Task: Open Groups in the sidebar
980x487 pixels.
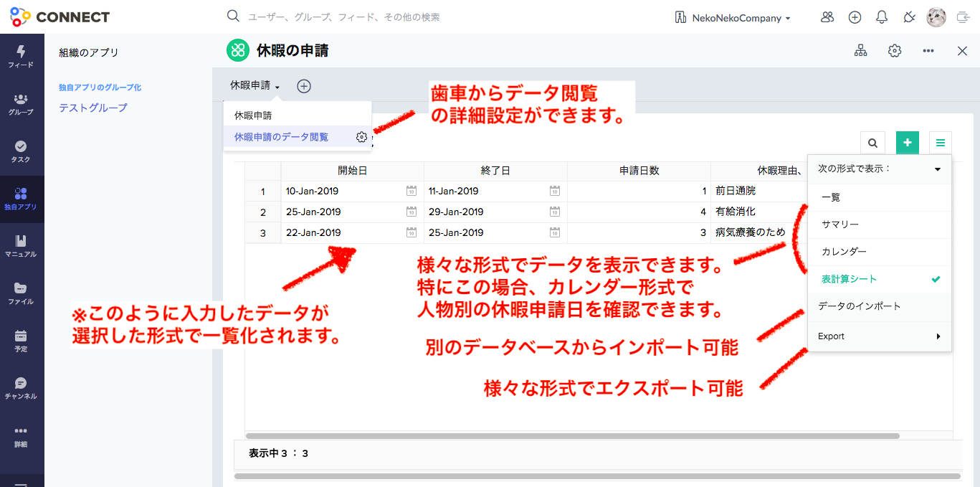Action: pyautogui.click(x=21, y=104)
